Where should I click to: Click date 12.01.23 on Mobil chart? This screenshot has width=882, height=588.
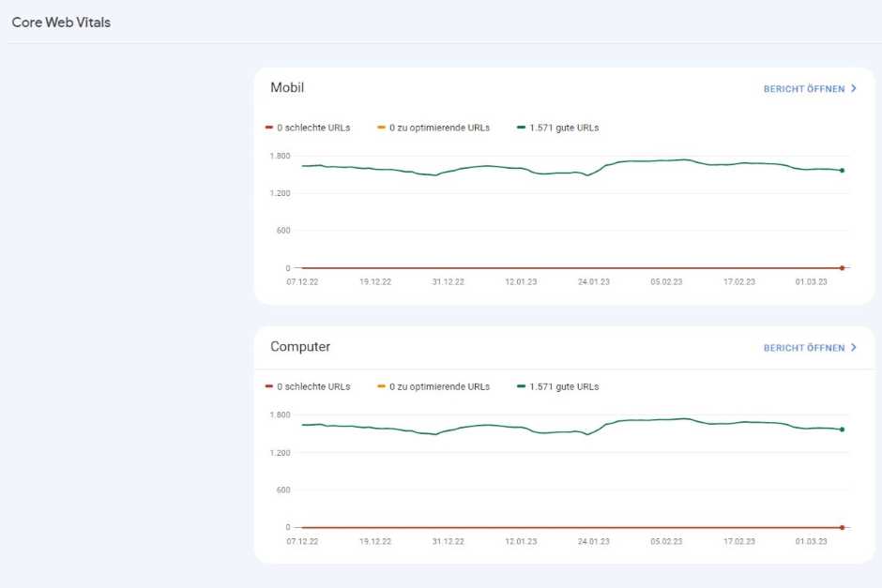pyautogui.click(x=521, y=281)
